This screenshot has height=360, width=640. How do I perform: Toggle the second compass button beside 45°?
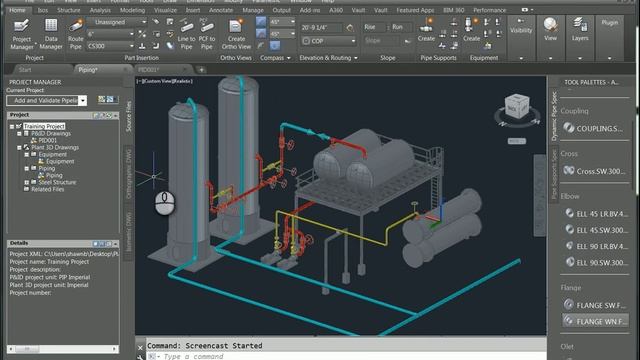coord(261,33)
